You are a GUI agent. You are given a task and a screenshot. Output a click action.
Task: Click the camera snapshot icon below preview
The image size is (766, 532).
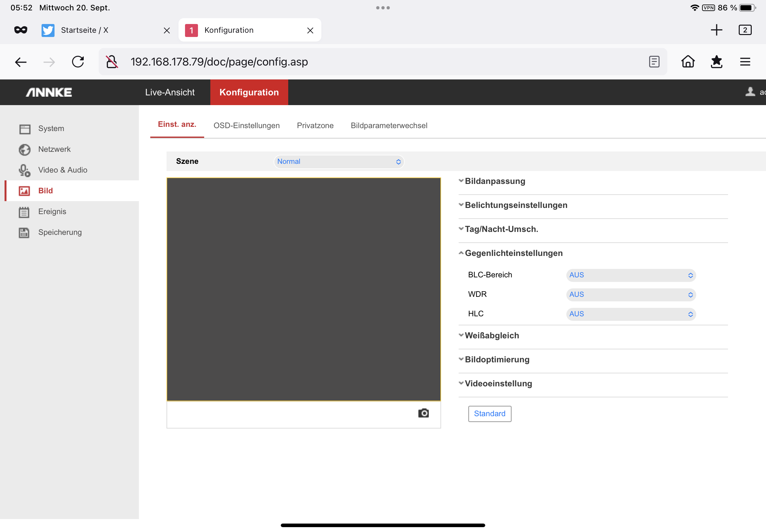pos(423,413)
